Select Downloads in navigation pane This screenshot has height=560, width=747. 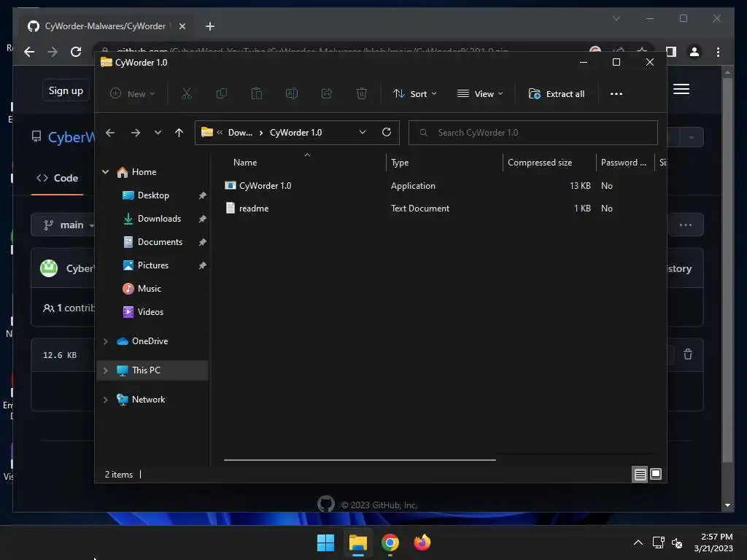point(159,219)
